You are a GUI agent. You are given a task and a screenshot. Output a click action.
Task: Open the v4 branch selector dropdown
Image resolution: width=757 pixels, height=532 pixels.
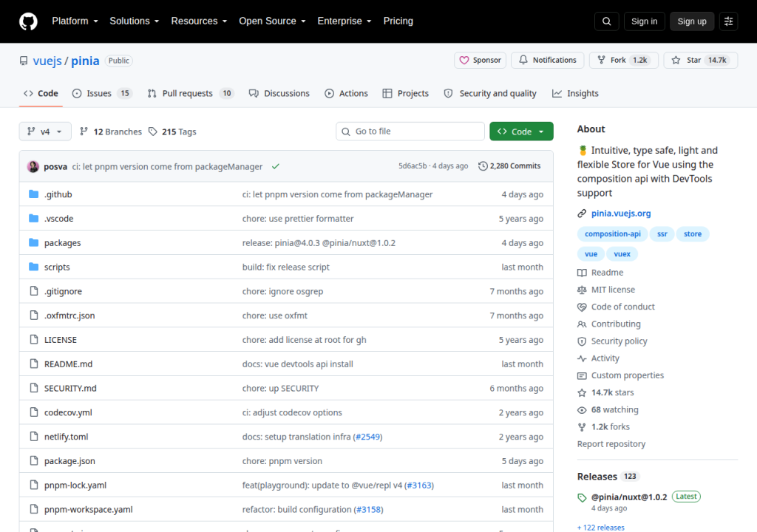[45, 132]
